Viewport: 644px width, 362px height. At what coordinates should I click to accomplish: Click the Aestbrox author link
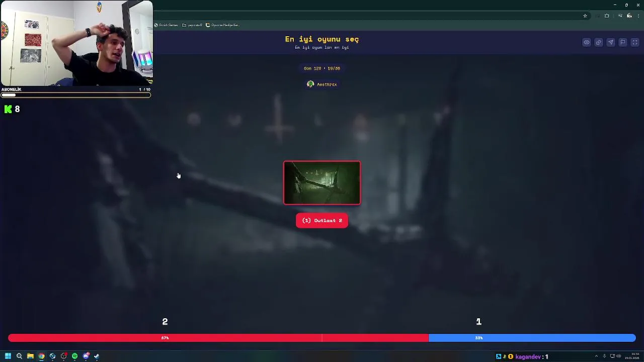point(327,84)
